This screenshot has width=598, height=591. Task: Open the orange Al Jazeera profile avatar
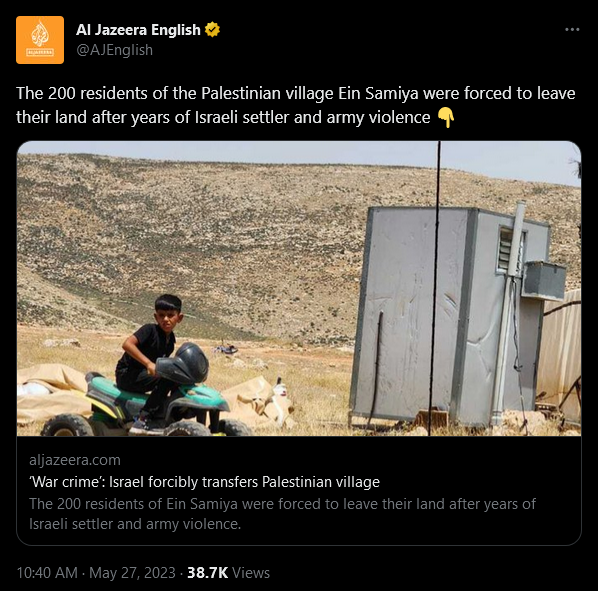pyautogui.click(x=40, y=40)
